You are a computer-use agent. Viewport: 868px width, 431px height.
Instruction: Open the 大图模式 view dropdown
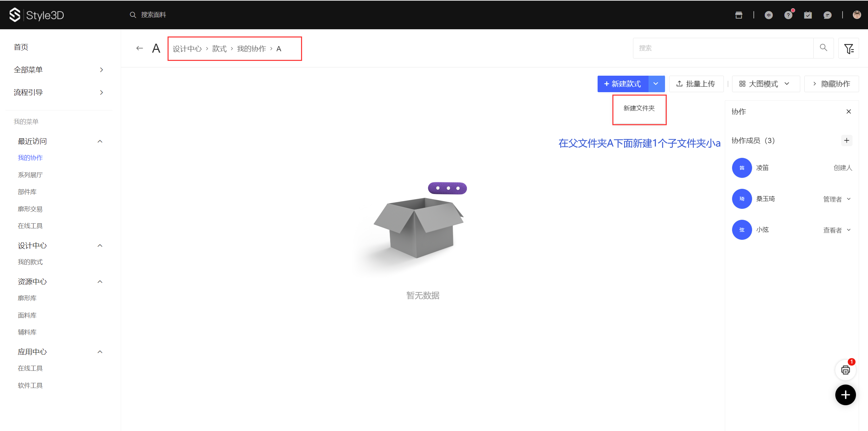[x=765, y=84]
